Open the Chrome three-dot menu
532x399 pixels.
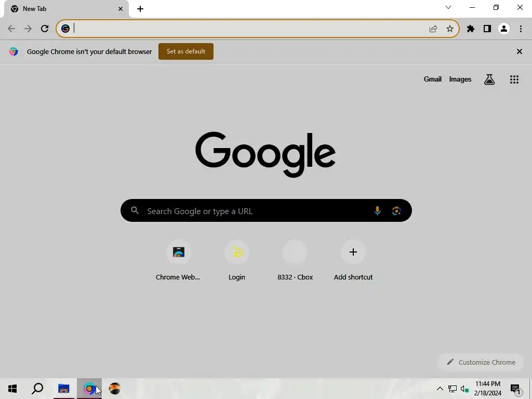521,29
